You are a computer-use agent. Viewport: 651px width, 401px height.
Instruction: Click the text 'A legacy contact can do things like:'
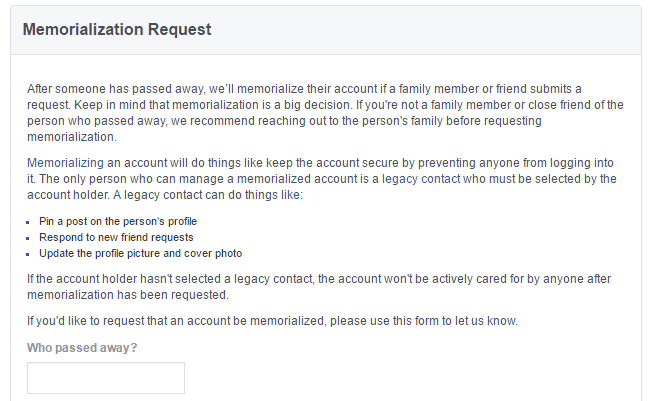[208, 195]
